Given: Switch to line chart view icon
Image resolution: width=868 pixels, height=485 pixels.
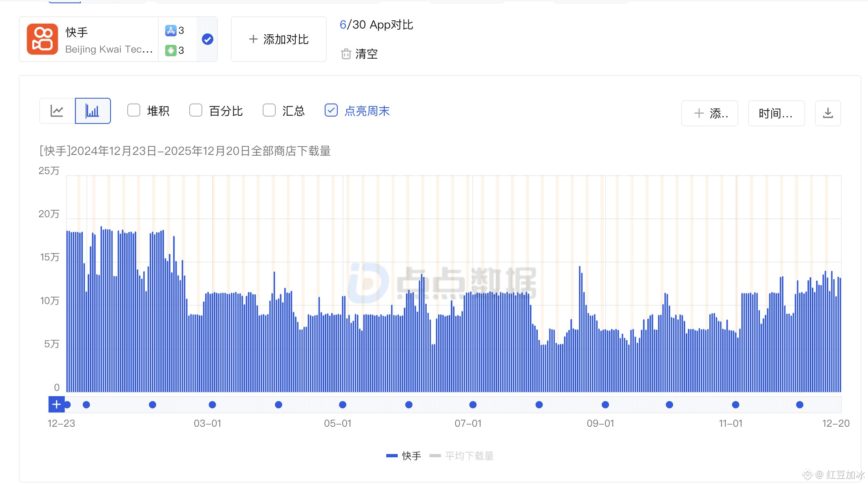Looking at the screenshot, I should [x=57, y=111].
